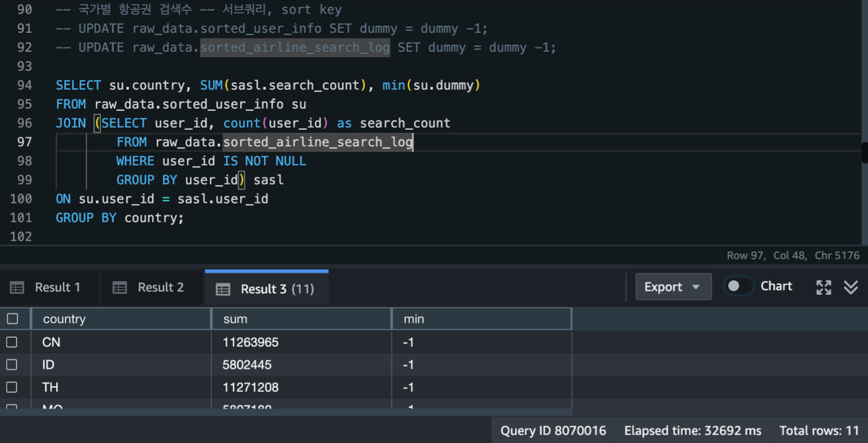Click the table icon on Result 1 tab
The height and width of the screenshot is (443, 868).
(x=17, y=287)
